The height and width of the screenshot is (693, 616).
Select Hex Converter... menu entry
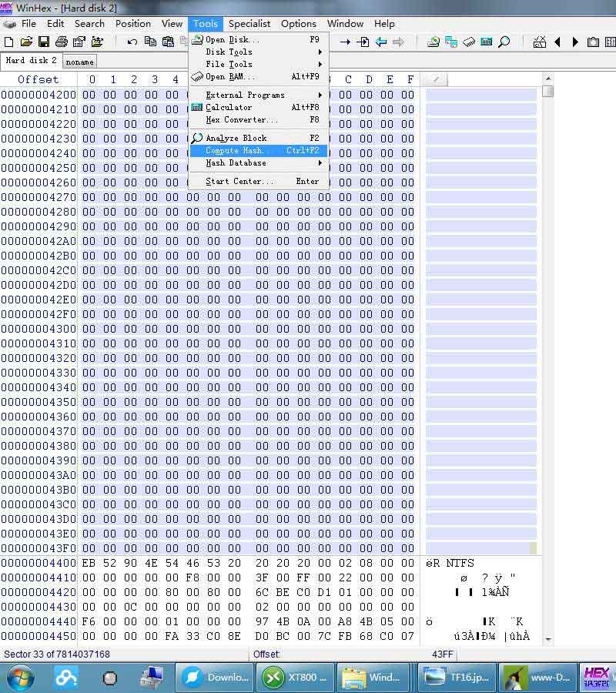click(259, 119)
